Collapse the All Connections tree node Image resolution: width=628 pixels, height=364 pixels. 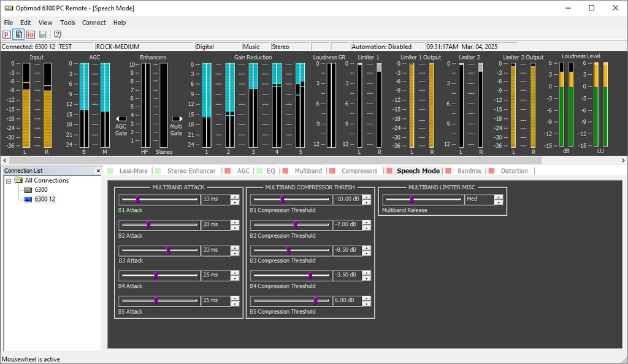[9, 181]
